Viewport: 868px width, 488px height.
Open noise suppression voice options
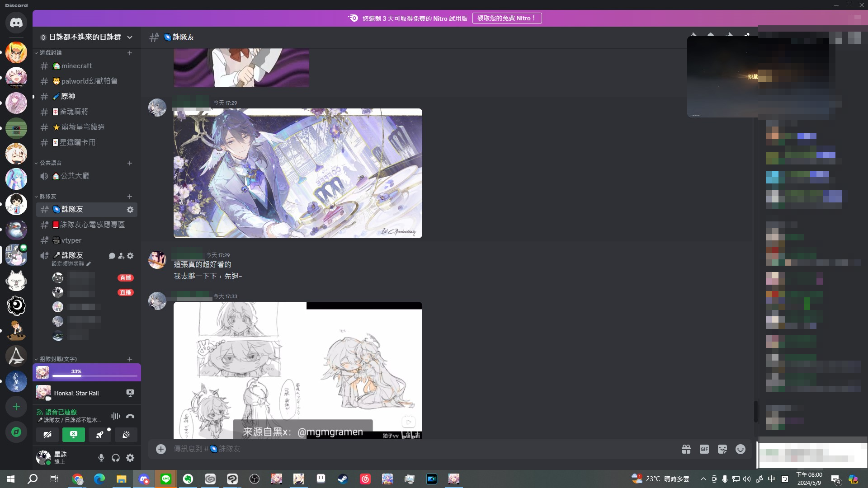pos(116,416)
